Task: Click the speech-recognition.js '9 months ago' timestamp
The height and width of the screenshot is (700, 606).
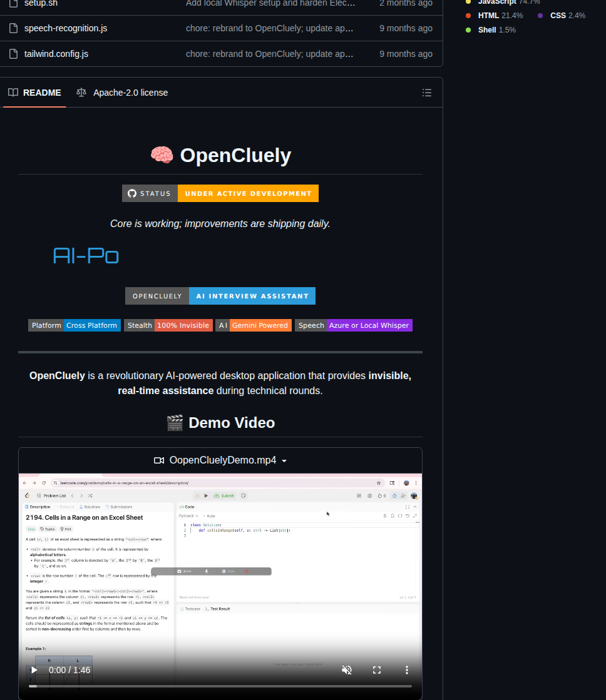Action: [406, 28]
